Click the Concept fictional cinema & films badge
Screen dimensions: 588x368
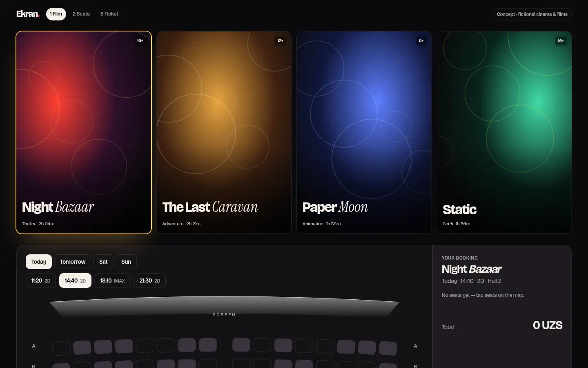click(x=532, y=14)
